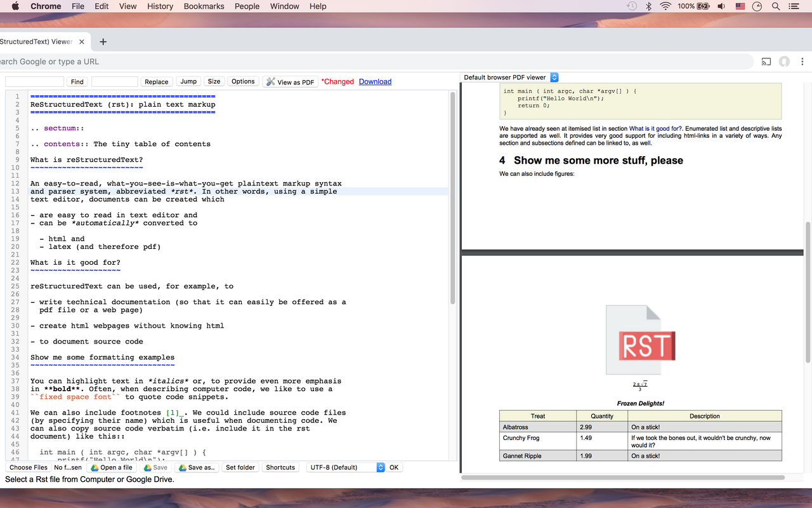Viewport: 812px width, 508px height.
Task: Open the Chrome application menu
Action: click(x=46, y=6)
